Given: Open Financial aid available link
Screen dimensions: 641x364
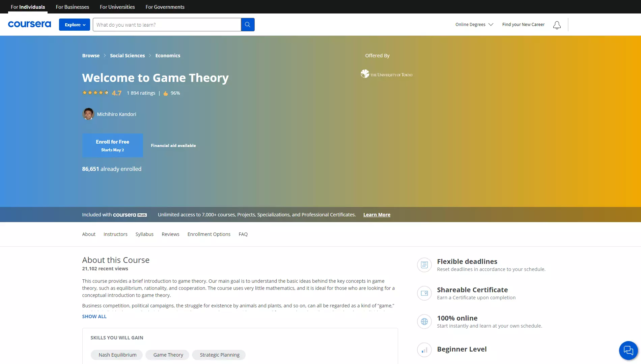Looking at the screenshot, I should point(173,146).
